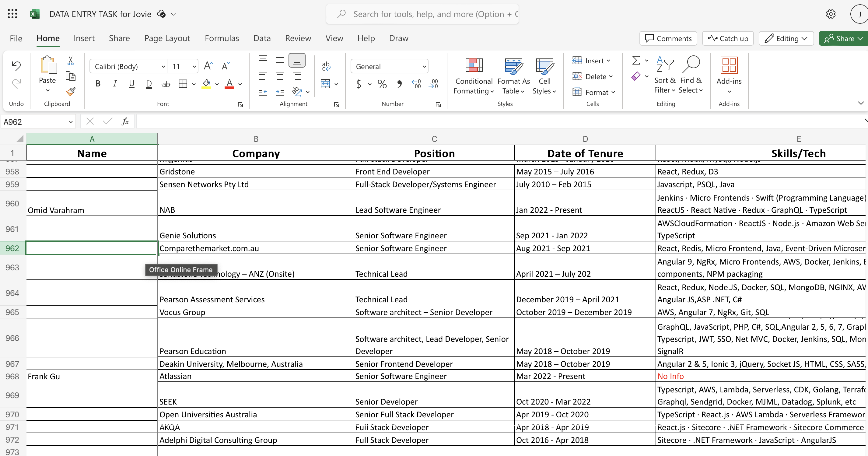Click the Cut scissors icon

pyautogui.click(x=70, y=61)
